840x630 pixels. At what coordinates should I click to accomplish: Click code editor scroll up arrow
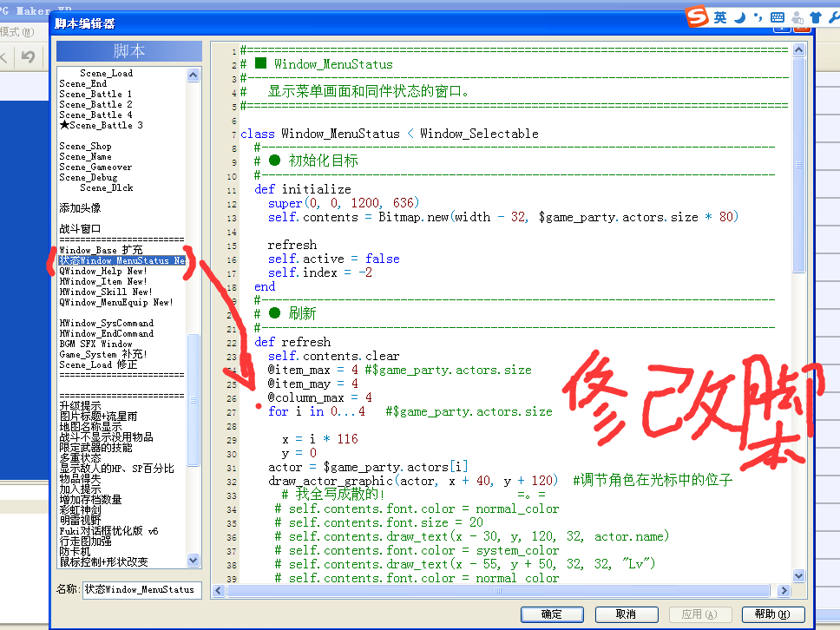[x=798, y=50]
